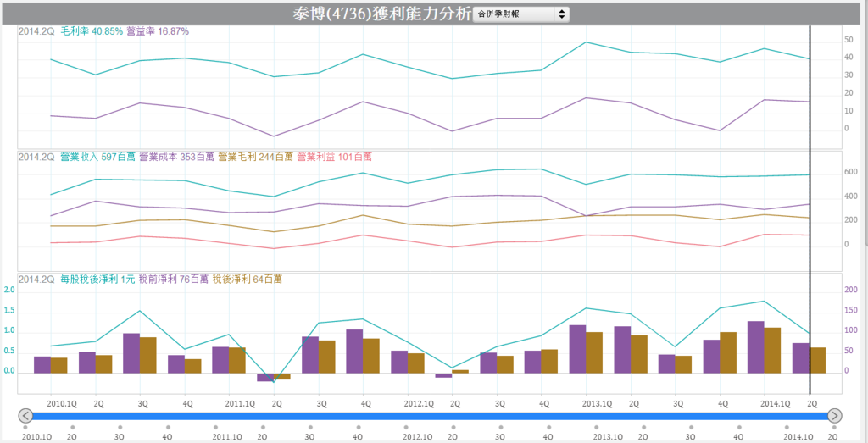Click the right arrow of the range slider
The height and width of the screenshot is (443, 868).
click(x=835, y=415)
